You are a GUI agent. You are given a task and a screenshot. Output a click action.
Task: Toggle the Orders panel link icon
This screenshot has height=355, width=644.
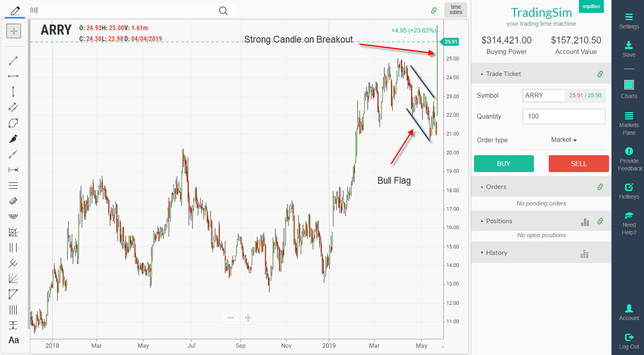(x=600, y=187)
